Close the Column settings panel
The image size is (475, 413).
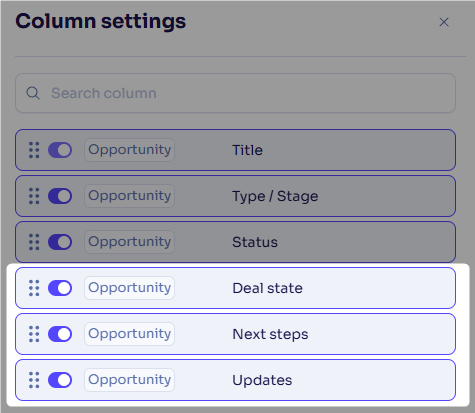tap(444, 22)
